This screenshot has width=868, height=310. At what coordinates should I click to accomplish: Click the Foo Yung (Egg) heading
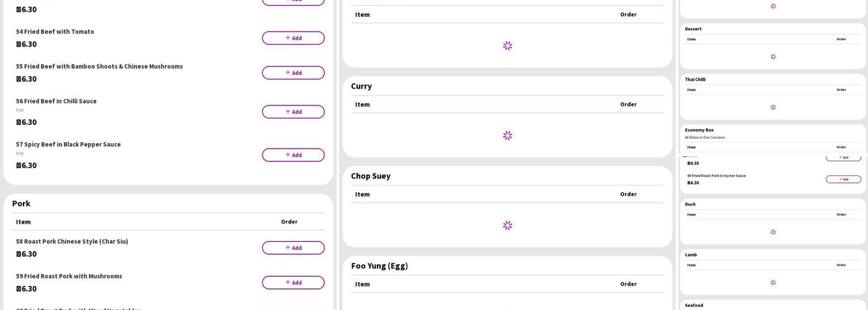click(379, 266)
